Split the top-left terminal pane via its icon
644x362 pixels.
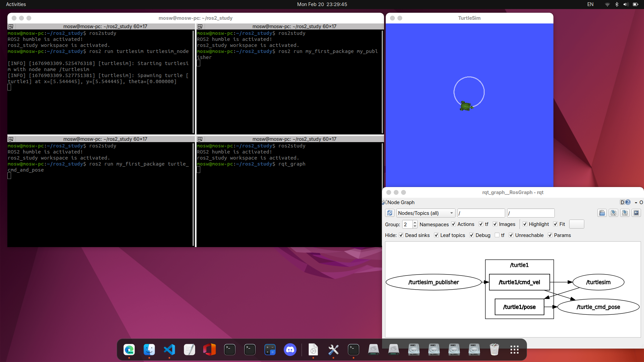click(x=11, y=26)
